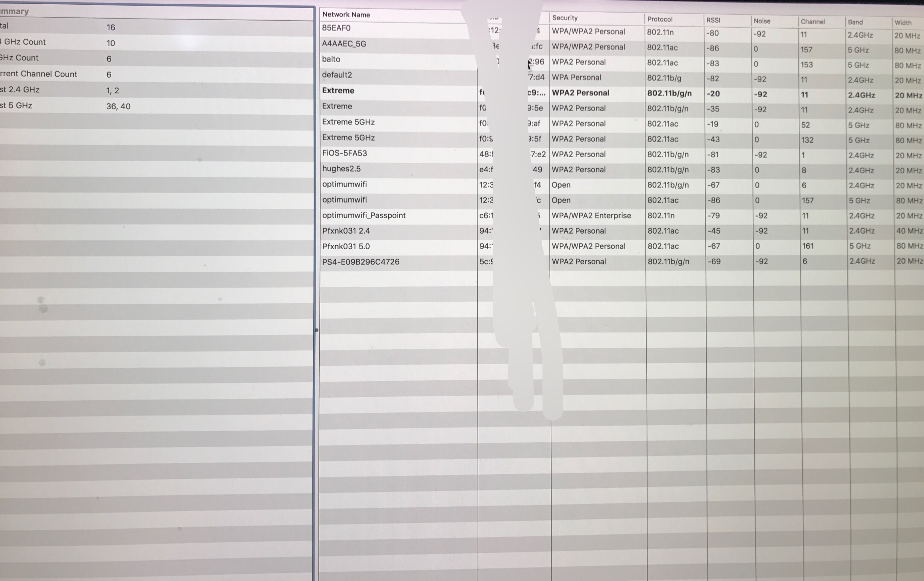924x581 pixels.
Task: Click the Band column header
Action: pyautogui.click(x=855, y=22)
